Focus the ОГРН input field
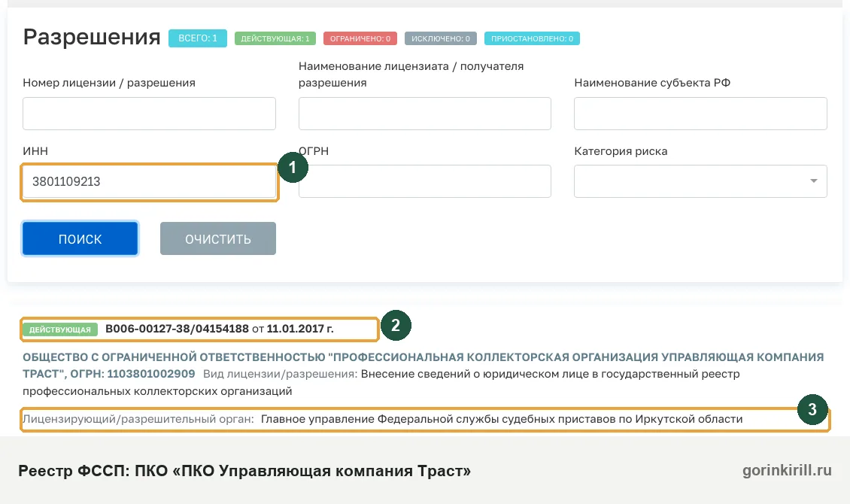Screen dimensions: 850x504 [x=424, y=181]
